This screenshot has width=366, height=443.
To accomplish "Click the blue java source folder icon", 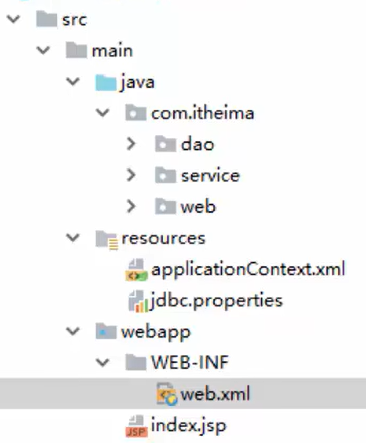I will [106, 82].
